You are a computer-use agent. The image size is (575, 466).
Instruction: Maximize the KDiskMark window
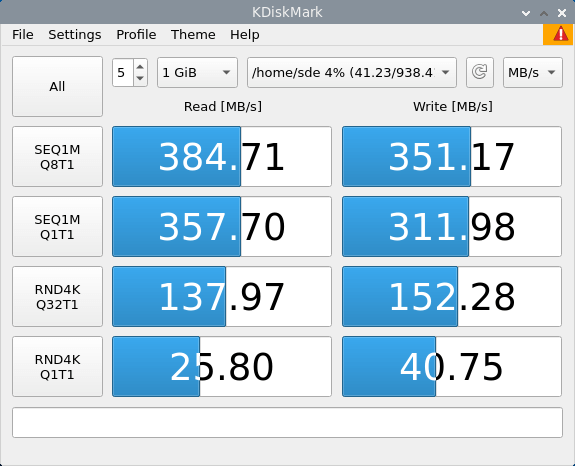544,13
